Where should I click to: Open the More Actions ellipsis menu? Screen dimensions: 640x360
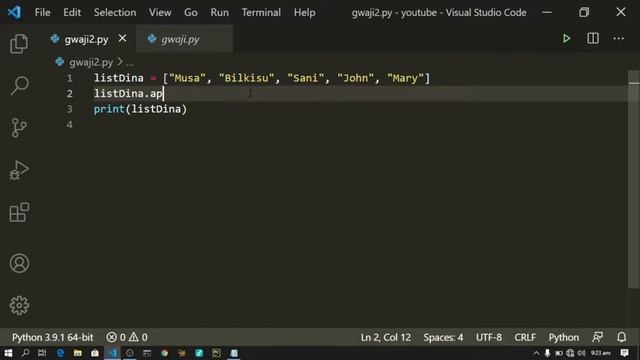[x=618, y=39]
